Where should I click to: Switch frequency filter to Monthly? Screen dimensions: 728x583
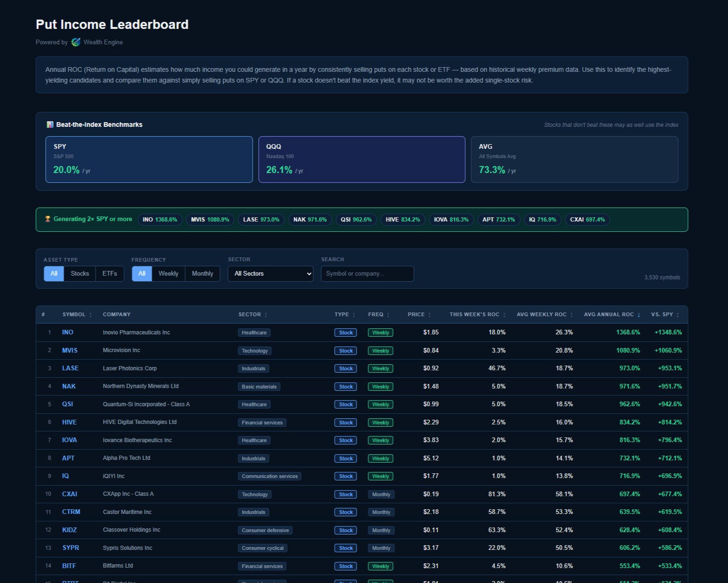point(202,274)
